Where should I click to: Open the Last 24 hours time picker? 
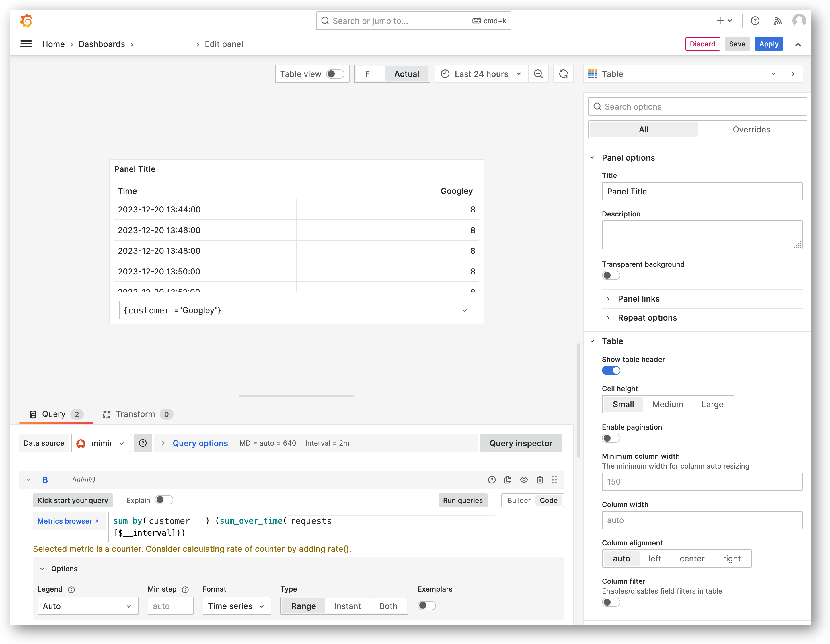481,74
